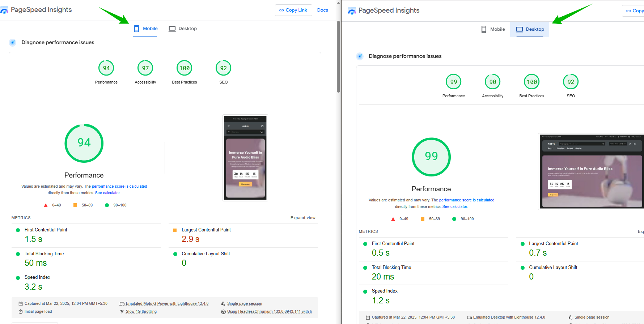Click the large Performance gauge showing 99

click(431, 157)
